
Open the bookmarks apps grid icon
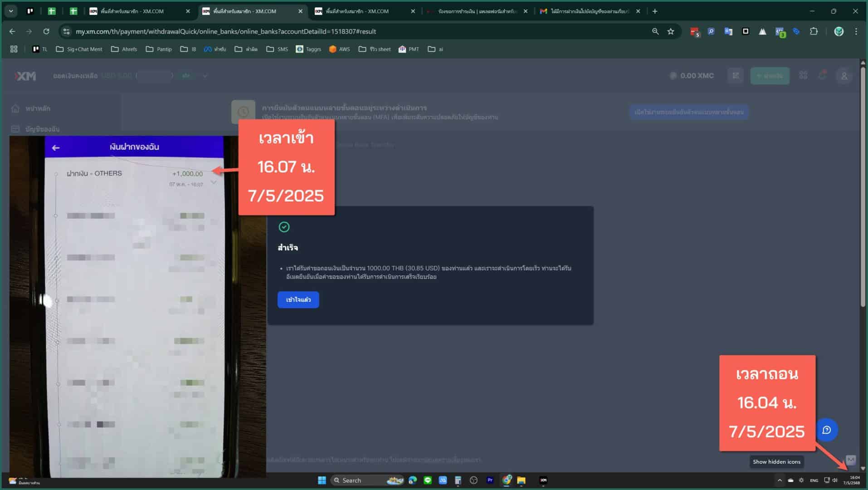click(14, 49)
